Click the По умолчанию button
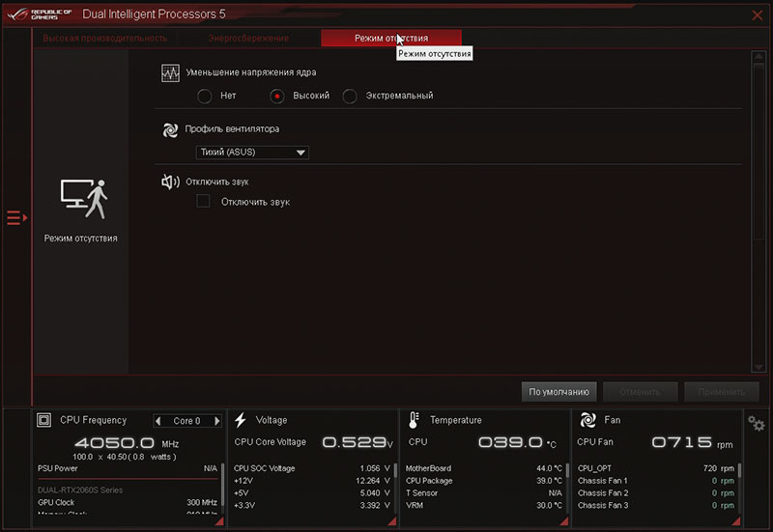The height and width of the screenshot is (532, 773). pyautogui.click(x=559, y=392)
